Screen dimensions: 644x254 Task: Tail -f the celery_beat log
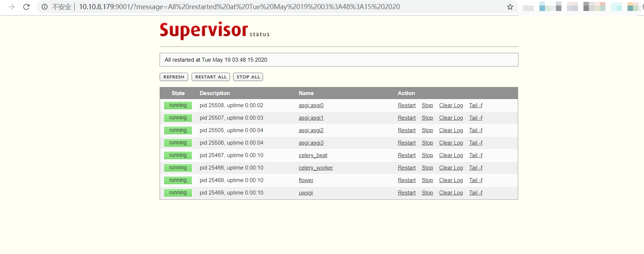point(476,155)
